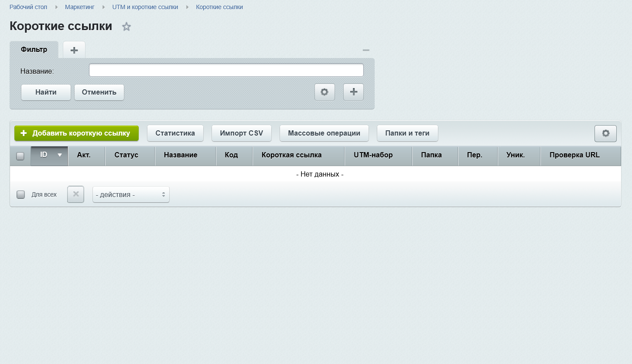Open filter settings gear icon
This screenshot has height=364, width=632.
point(325,92)
